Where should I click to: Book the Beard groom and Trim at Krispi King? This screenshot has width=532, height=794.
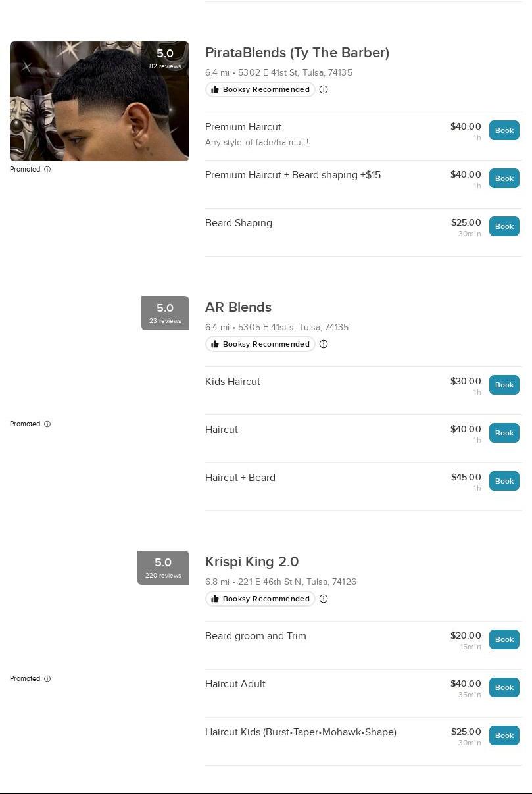coord(504,639)
